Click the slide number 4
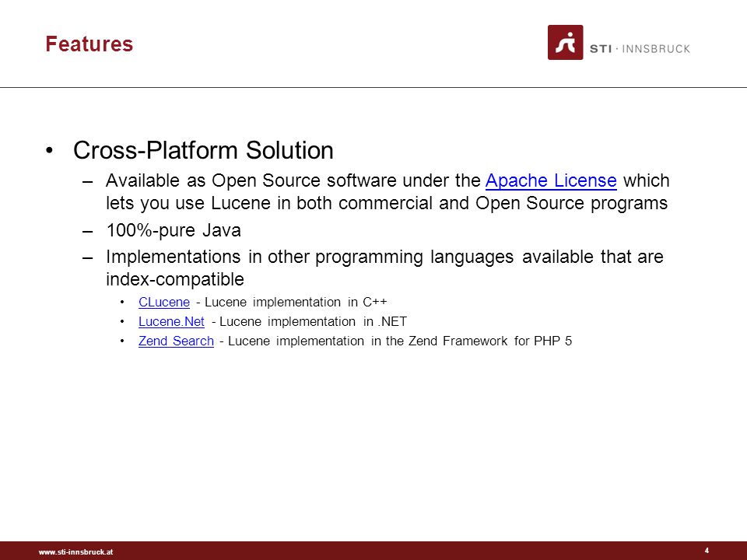The height and width of the screenshot is (560, 747). pyautogui.click(x=707, y=551)
